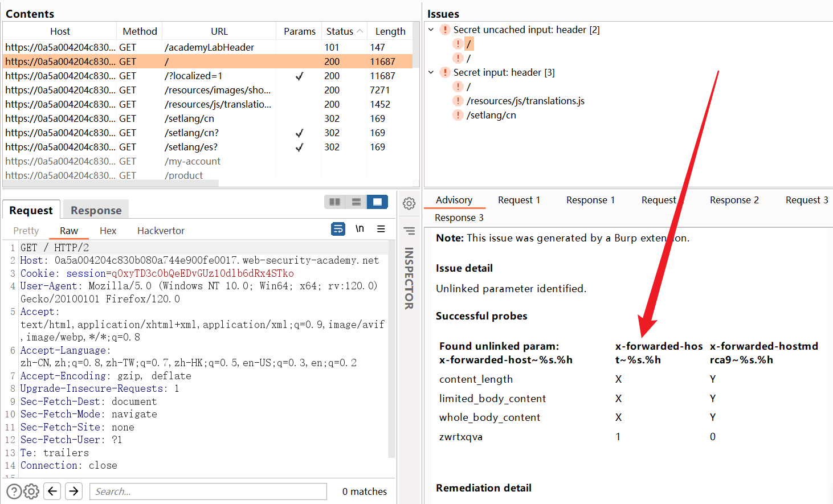833x504 pixels.
Task: Open the Hackvertor tab
Action: pos(161,231)
